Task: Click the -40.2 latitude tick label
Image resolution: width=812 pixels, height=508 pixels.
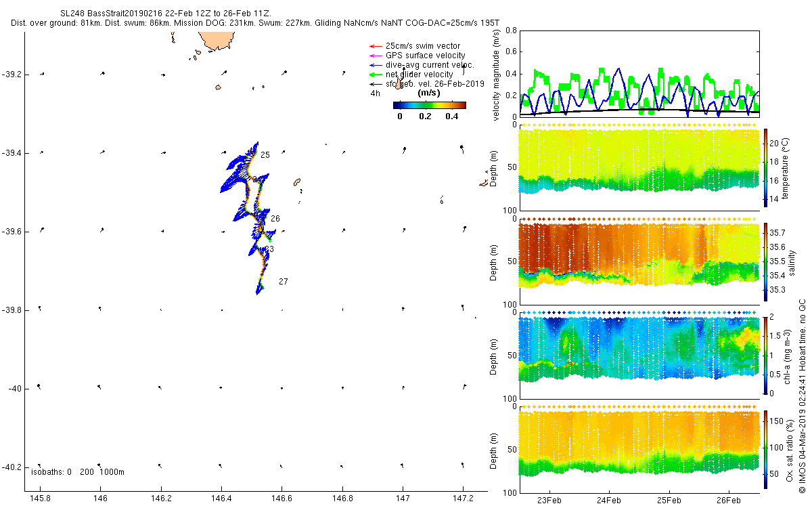Action: pos(12,467)
